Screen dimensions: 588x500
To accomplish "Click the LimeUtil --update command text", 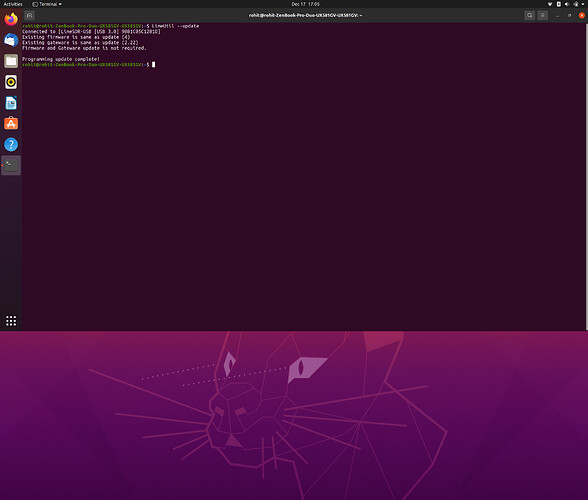I will pos(176,26).
